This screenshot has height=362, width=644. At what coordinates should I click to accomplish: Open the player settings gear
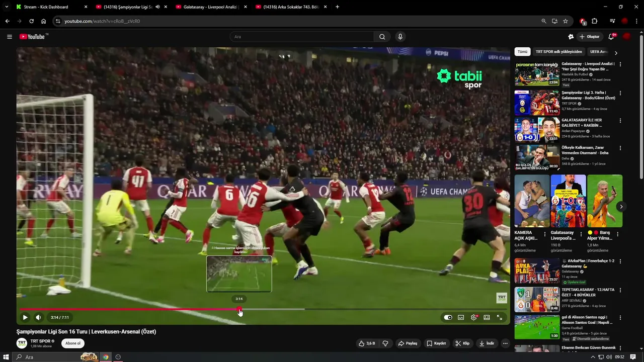[x=473, y=317]
